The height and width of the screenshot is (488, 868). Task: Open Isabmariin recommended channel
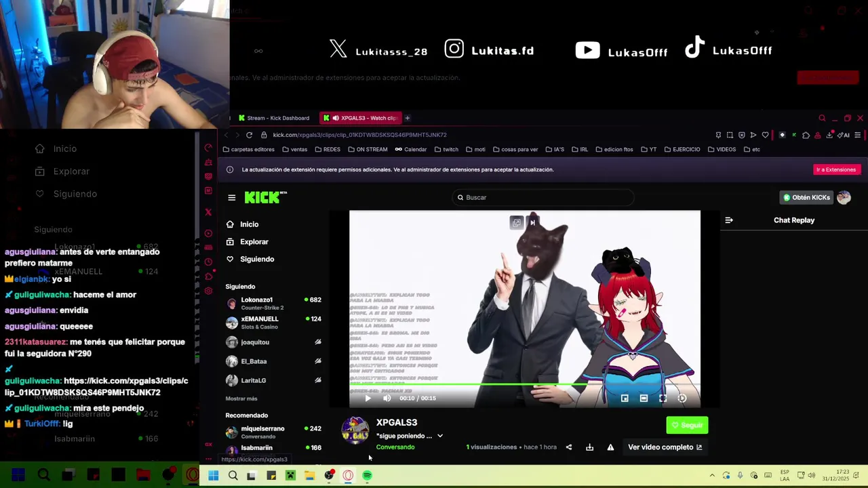273,449
